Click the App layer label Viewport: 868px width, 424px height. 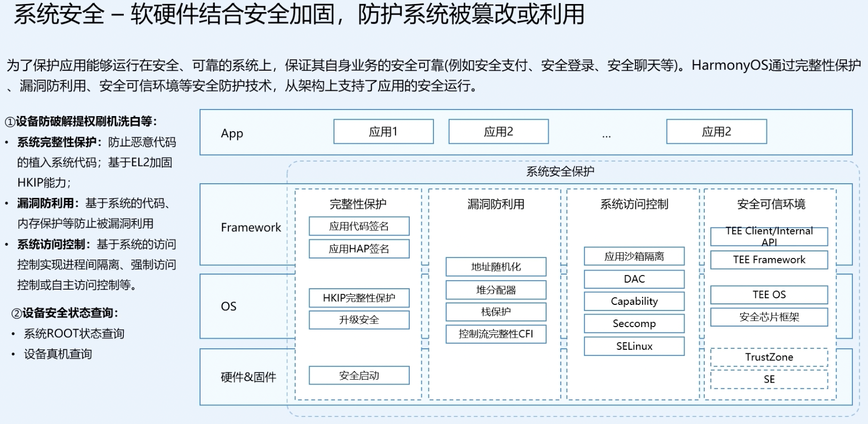pos(232,134)
